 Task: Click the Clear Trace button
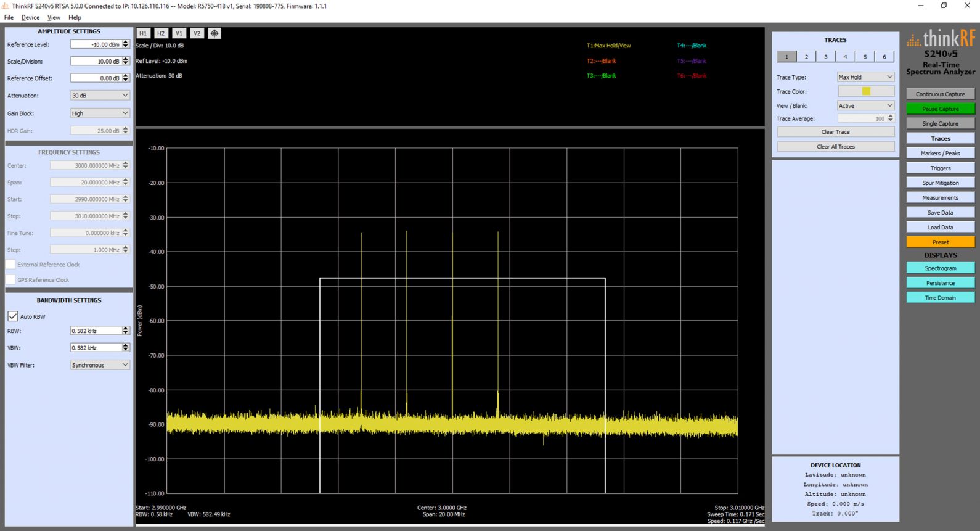(x=836, y=132)
